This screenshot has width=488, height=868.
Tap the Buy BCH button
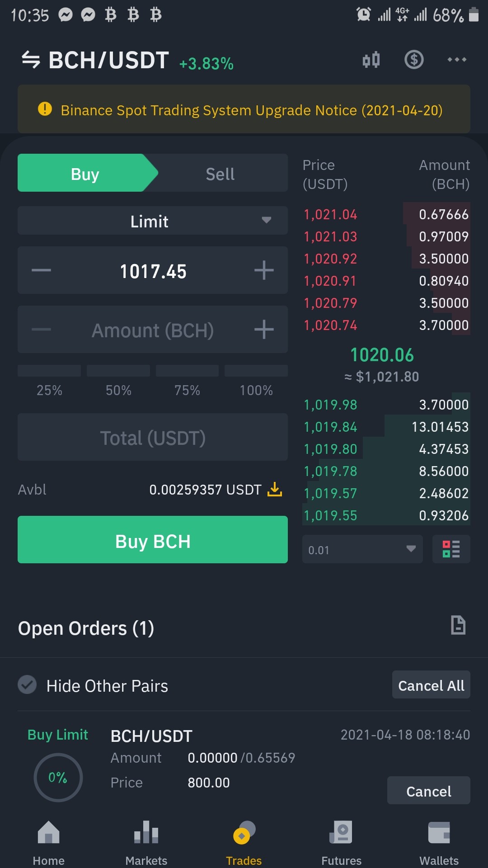click(153, 540)
